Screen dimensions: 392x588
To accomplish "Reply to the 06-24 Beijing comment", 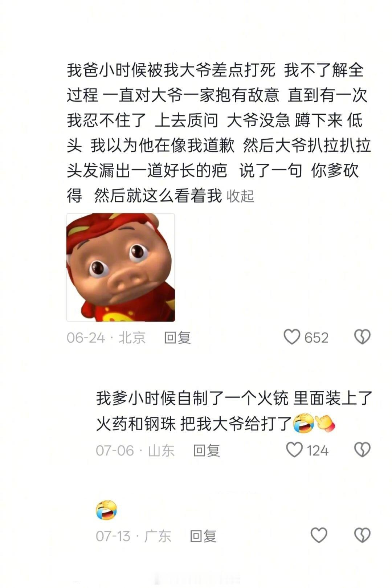I will (177, 338).
